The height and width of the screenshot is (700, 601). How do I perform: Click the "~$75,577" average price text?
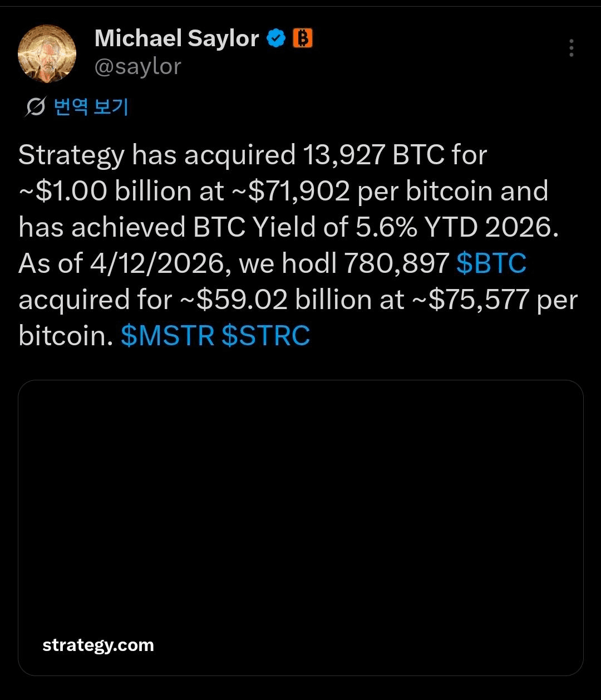470,300
